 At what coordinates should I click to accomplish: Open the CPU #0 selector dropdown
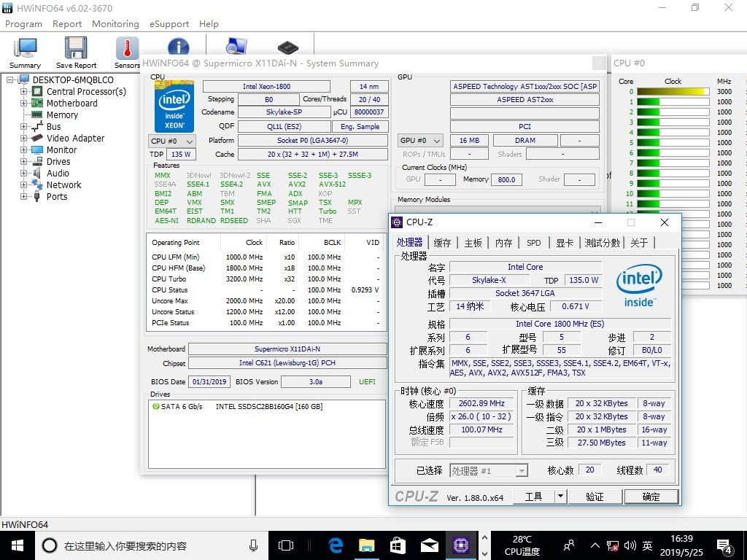(x=172, y=141)
